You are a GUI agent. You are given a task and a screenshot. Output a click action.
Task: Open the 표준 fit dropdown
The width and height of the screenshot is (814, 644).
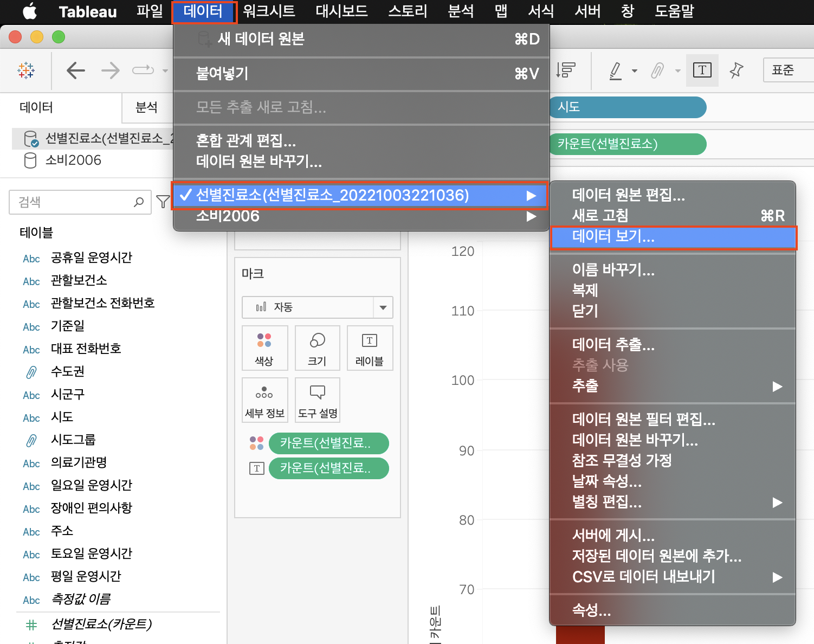[789, 70]
